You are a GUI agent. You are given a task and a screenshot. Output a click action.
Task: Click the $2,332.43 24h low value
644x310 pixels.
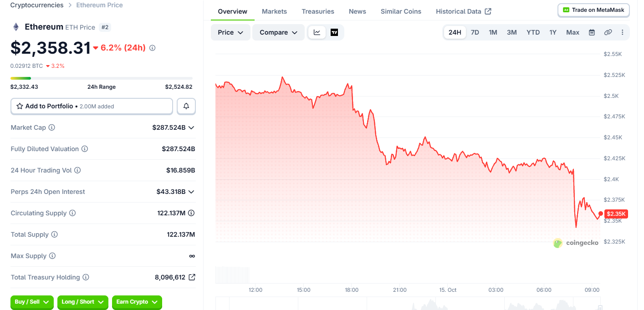24,87
